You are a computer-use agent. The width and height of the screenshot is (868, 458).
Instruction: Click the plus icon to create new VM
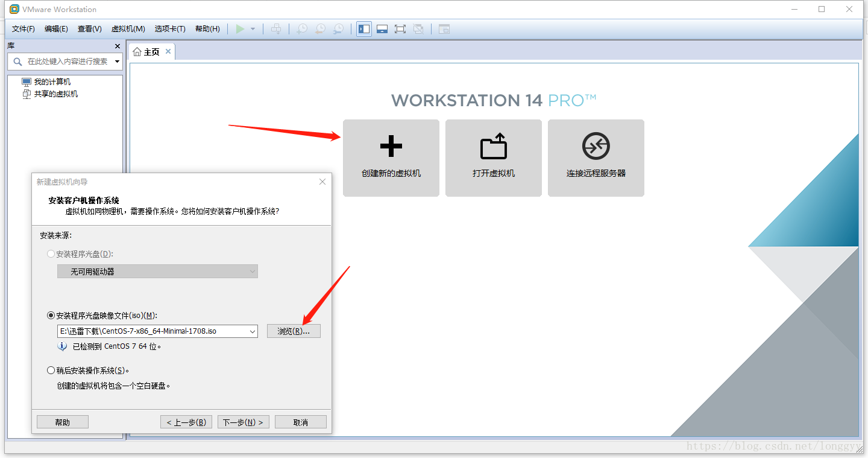click(x=391, y=147)
